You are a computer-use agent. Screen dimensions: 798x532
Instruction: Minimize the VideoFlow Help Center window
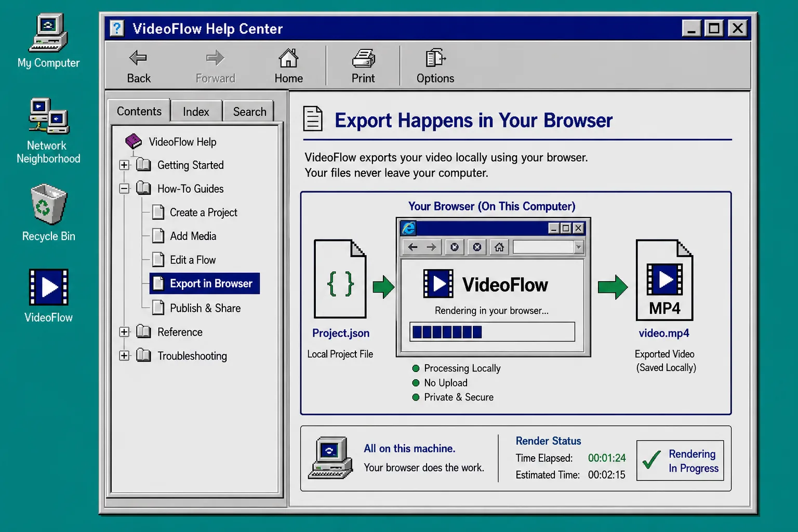pyautogui.click(x=691, y=28)
